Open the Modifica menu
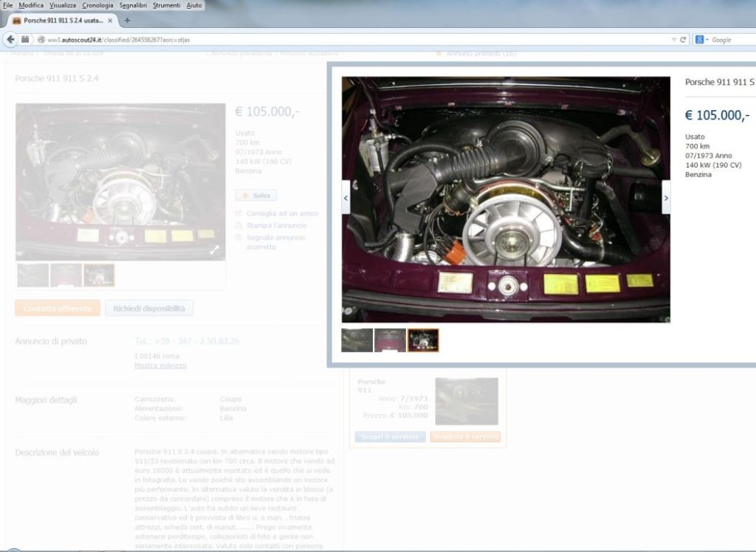Screen dimensions: 756x552 (x=31, y=5)
